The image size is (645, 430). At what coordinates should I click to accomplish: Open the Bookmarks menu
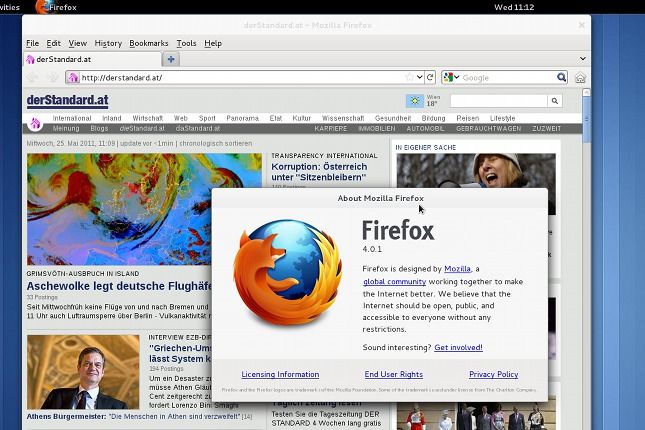coord(148,43)
